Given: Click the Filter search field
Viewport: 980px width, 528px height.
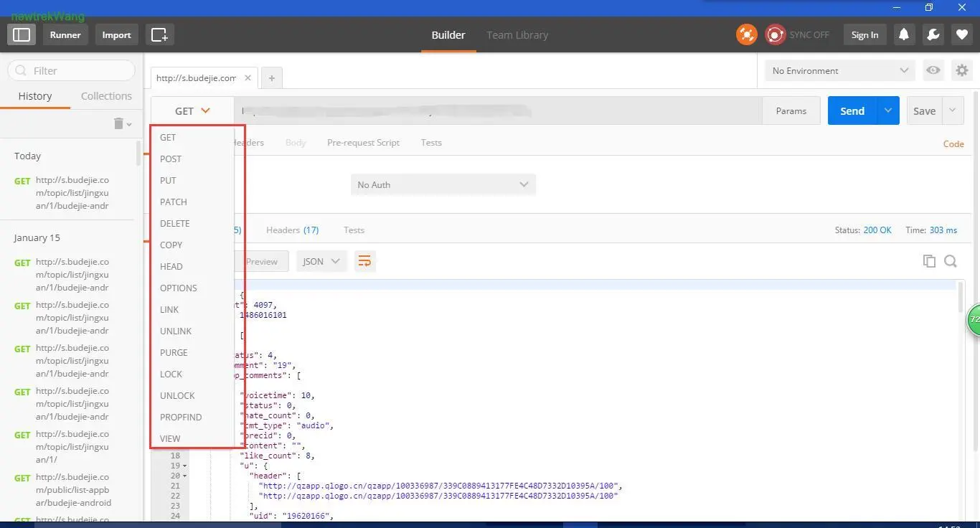Looking at the screenshot, I should tap(71, 70).
